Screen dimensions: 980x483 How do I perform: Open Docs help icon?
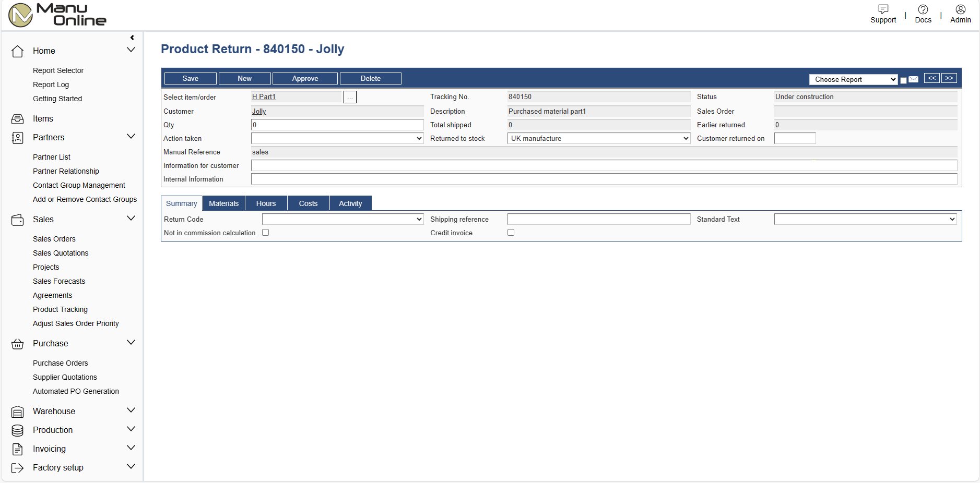click(x=923, y=9)
